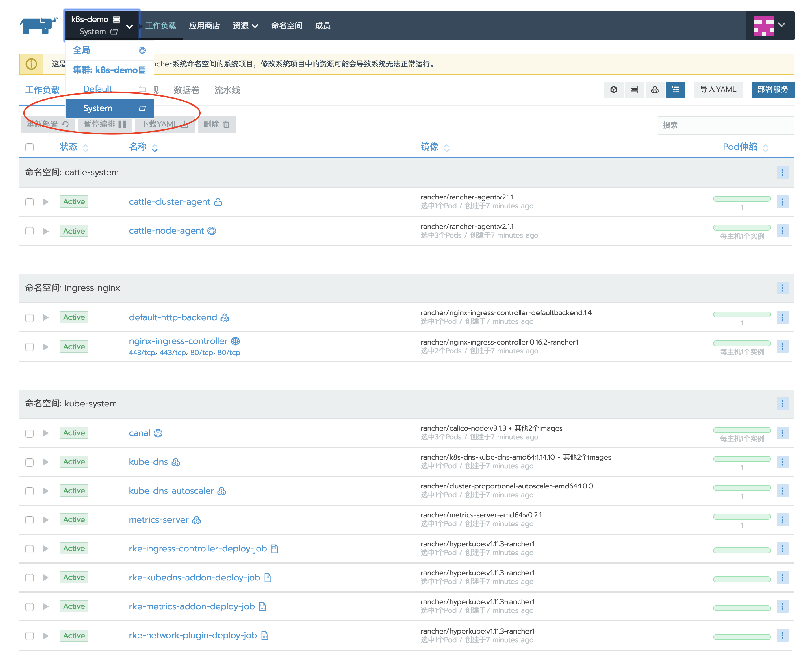Viewport: 812px width, 670px height.
Task: Open nginx-ingress-controller workload link
Action: (178, 341)
